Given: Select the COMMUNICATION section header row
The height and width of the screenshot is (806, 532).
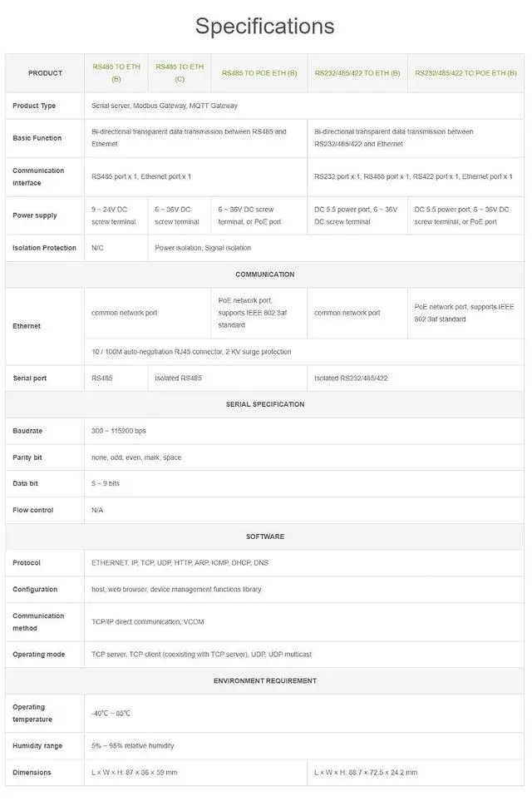Looking at the screenshot, I should pyautogui.click(x=265, y=274).
